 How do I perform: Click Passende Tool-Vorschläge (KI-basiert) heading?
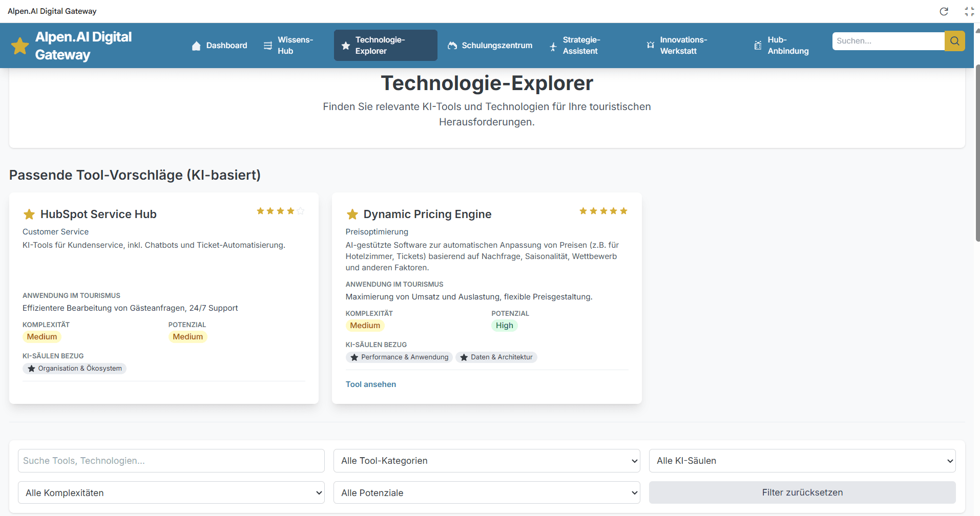135,175
